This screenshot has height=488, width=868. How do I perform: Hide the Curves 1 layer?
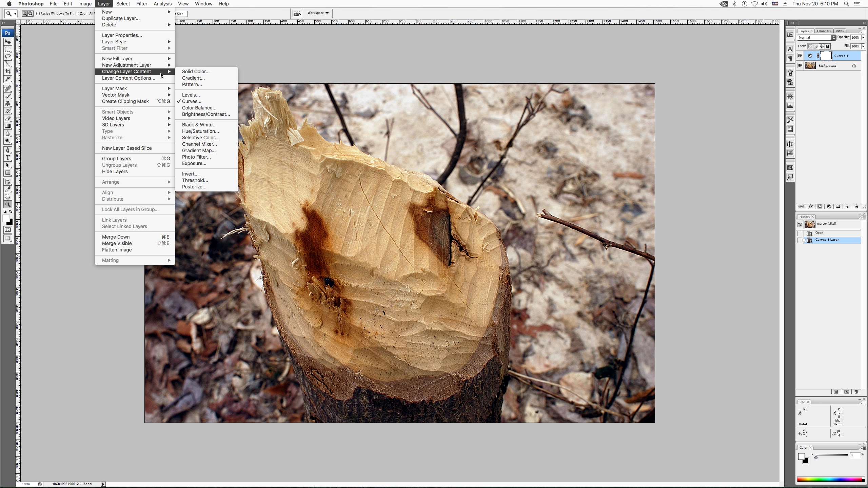(800, 56)
